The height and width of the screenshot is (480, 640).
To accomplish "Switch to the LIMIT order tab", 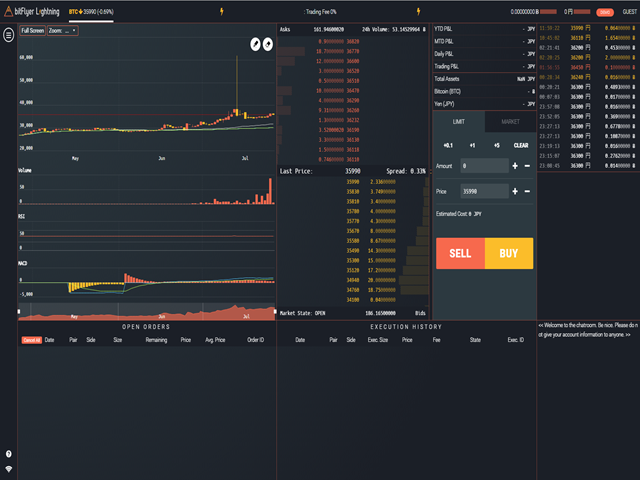I will 458,122.
